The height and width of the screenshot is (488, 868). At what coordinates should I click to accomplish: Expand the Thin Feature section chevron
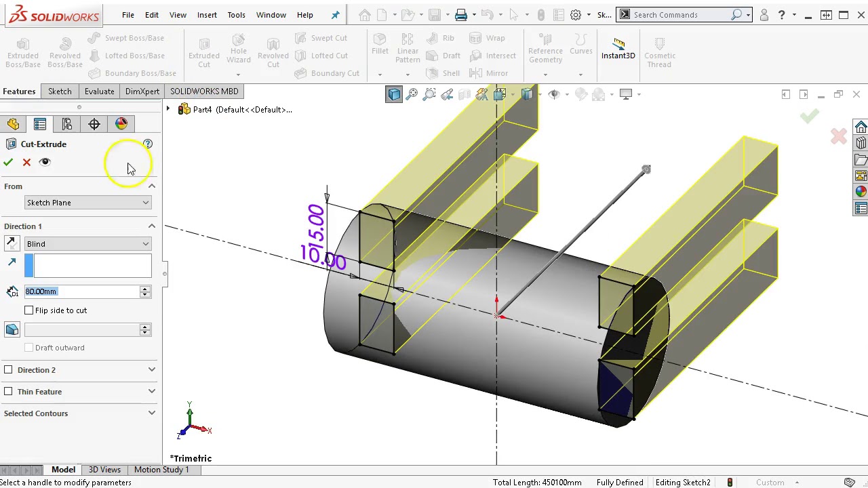click(152, 392)
